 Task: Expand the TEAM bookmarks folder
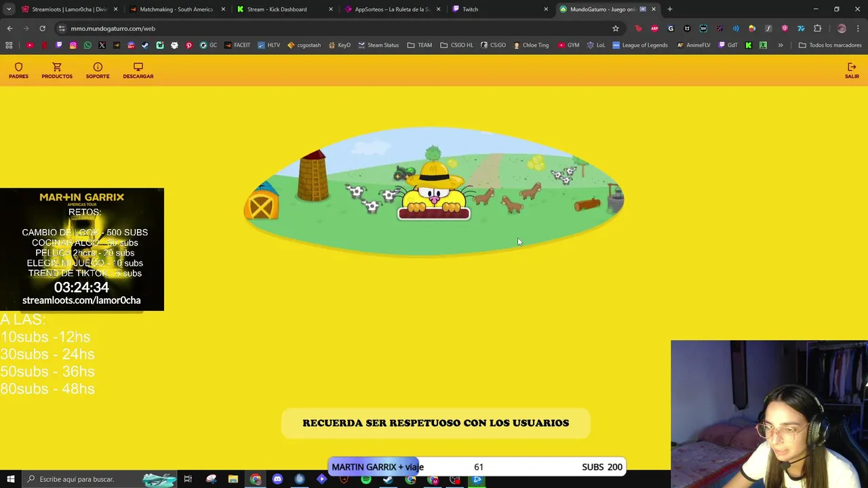pos(420,45)
